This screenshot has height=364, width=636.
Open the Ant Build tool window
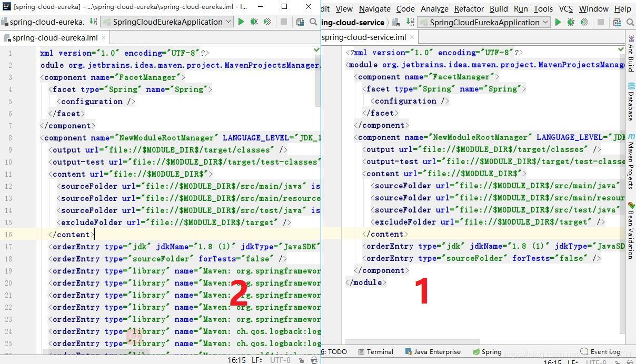tap(630, 54)
